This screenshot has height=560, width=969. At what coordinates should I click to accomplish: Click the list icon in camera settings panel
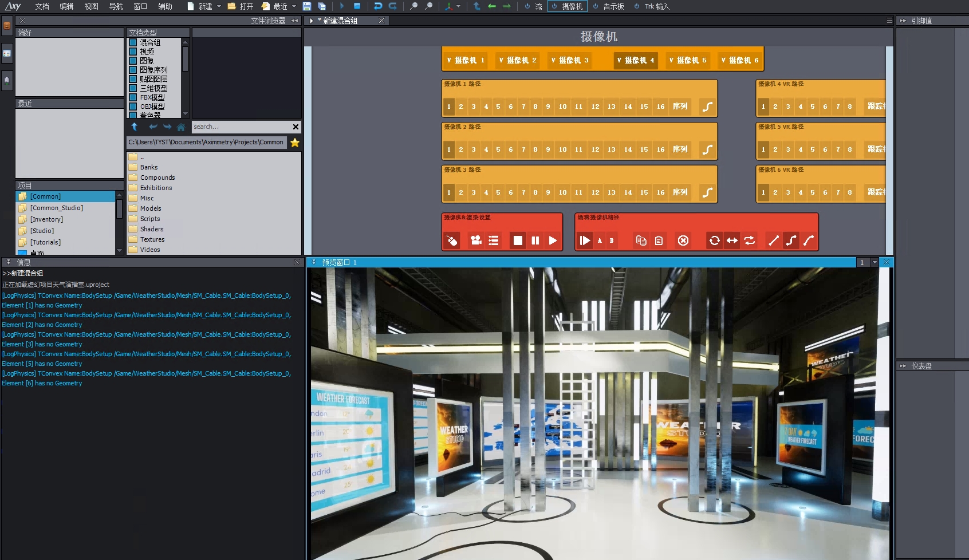[x=494, y=240]
